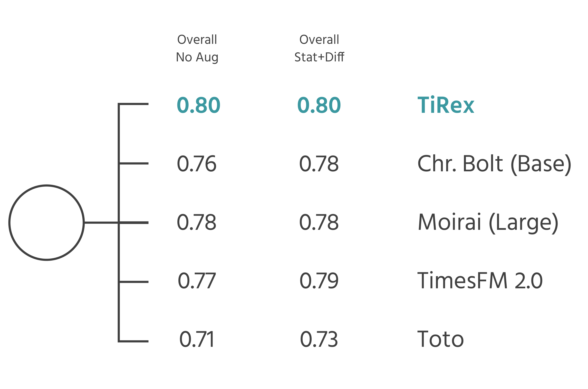
Task: Click TiRex's 0.80 value under Stat+Diff
Action: coord(319,105)
